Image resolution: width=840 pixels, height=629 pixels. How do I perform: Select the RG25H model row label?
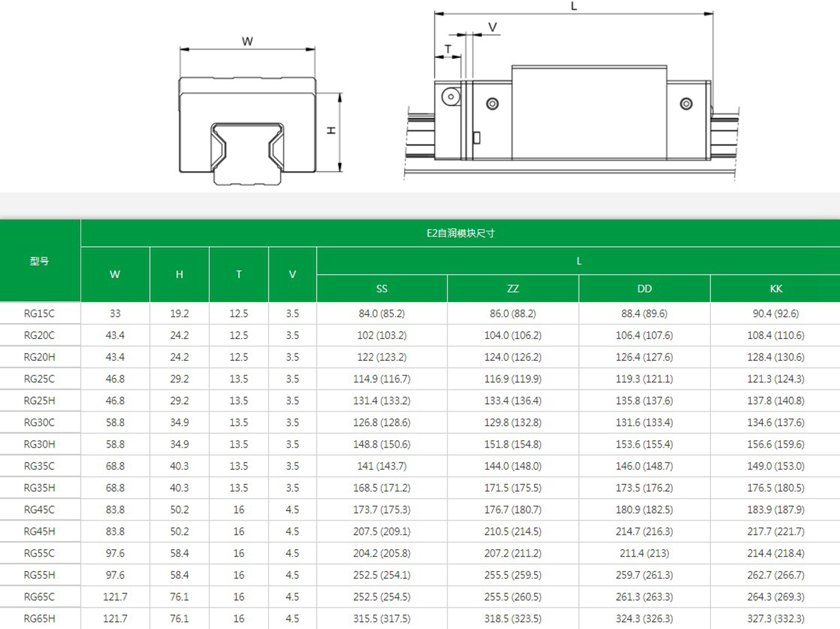tap(39, 401)
